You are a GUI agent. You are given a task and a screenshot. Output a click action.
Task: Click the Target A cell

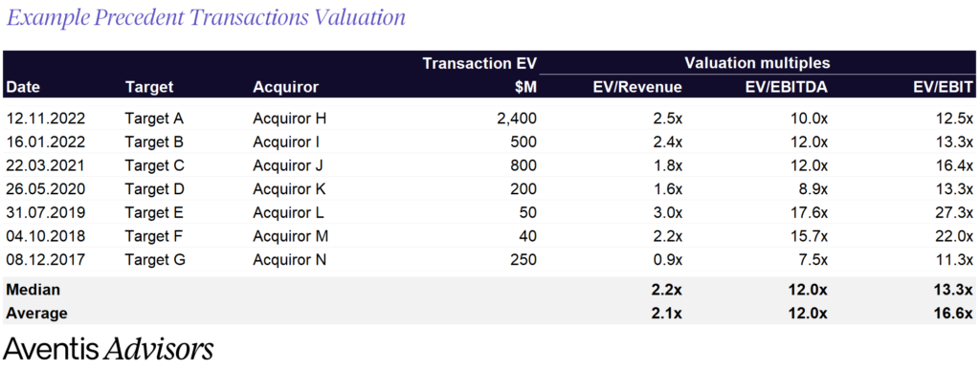click(154, 118)
